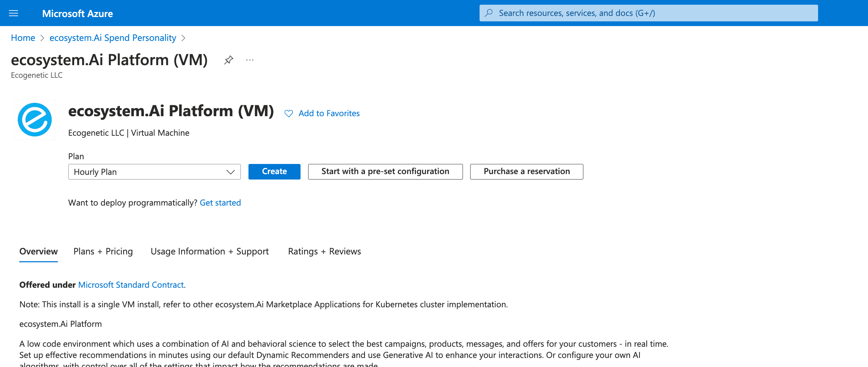Open ecosystem.Ai Spend Personality breadcrumb

113,38
